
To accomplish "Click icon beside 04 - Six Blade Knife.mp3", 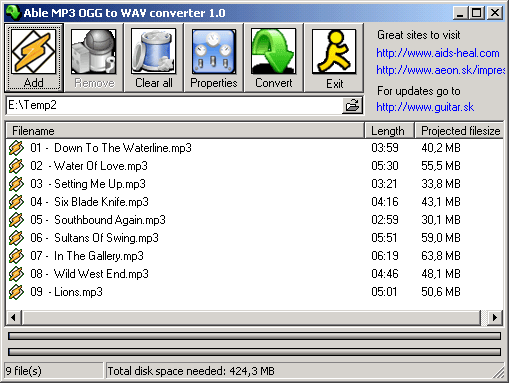I will tap(16, 202).
